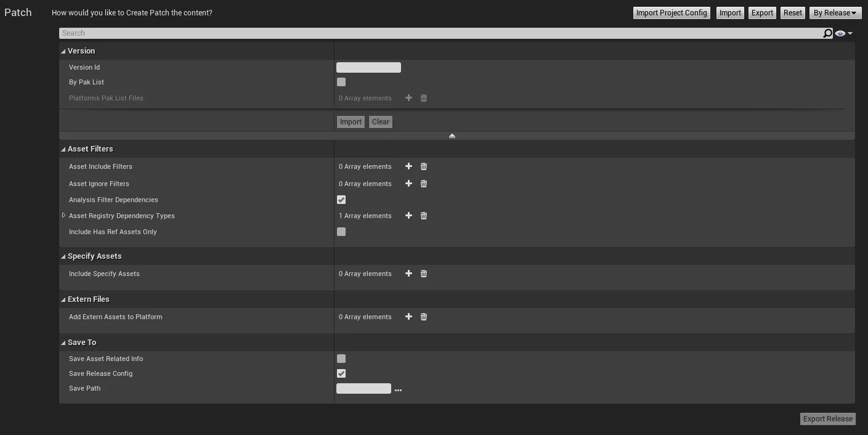
Task: Click the Export Release button
Action: click(x=827, y=419)
